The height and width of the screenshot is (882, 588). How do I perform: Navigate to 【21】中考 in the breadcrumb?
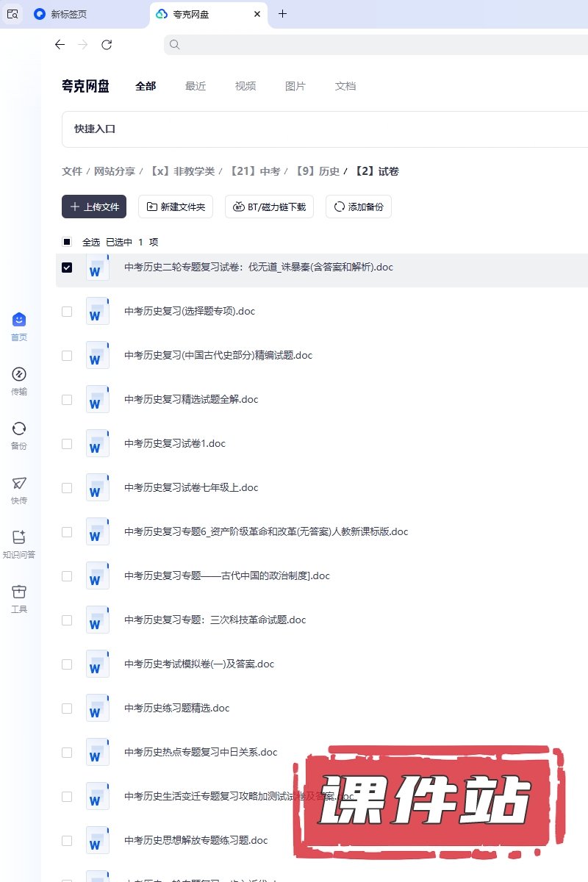pyautogui.click(x=254, y=171)
